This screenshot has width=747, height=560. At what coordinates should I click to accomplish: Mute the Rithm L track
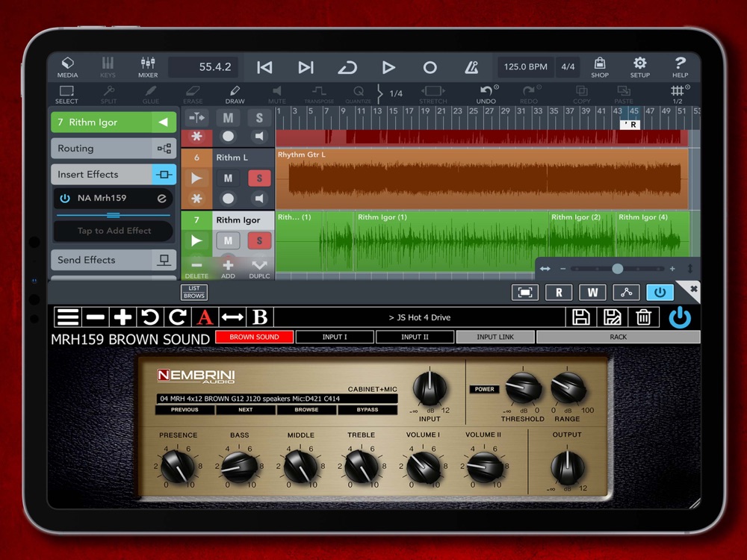228,178
